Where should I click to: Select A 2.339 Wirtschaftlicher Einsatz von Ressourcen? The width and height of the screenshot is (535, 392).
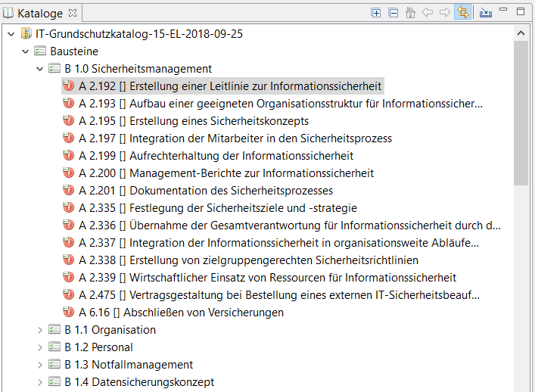coord(268,278)
